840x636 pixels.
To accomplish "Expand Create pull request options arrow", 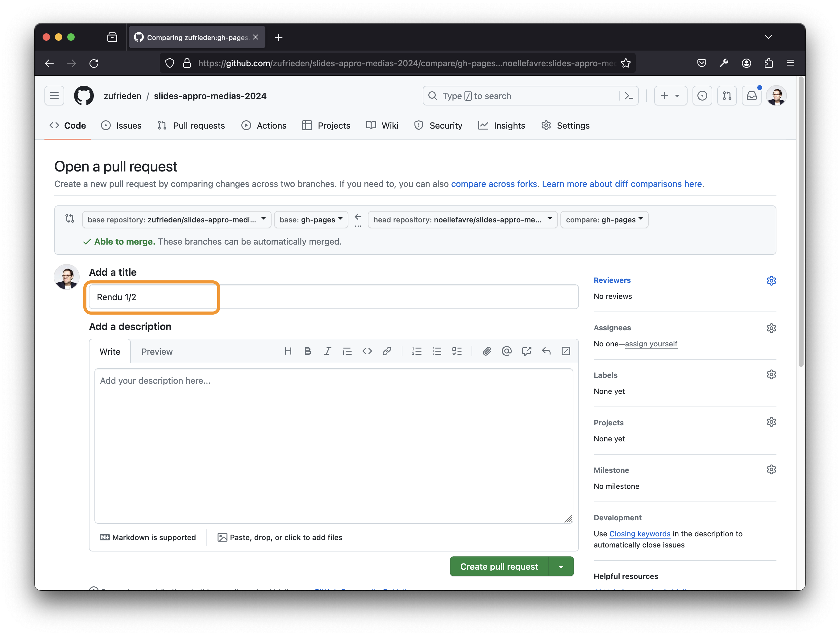I will [561, 567].
